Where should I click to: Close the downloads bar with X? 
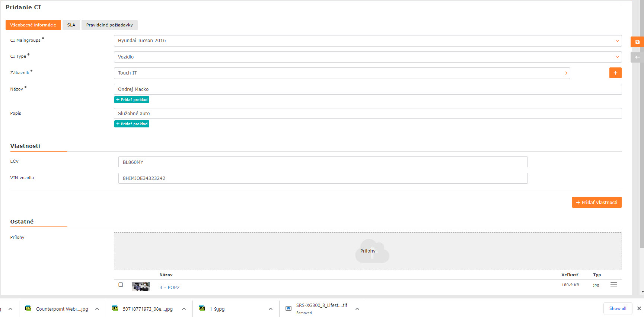click(x=639, y=308)
